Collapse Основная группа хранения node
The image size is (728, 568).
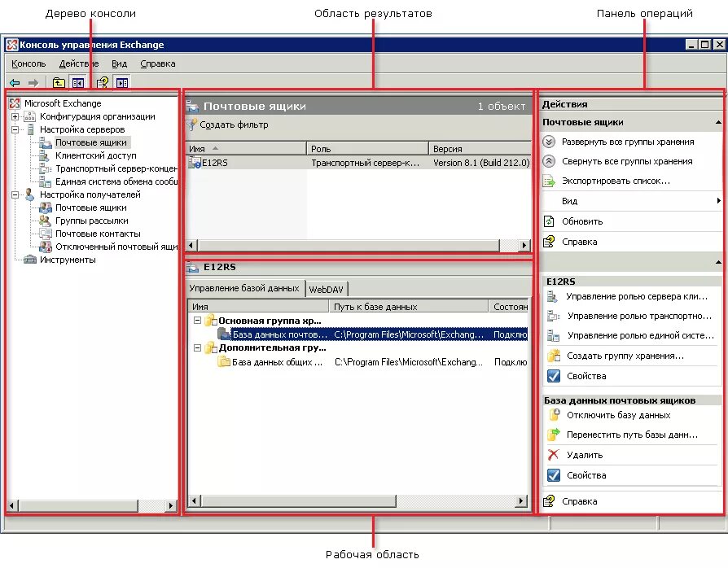(x=197, y=320)
